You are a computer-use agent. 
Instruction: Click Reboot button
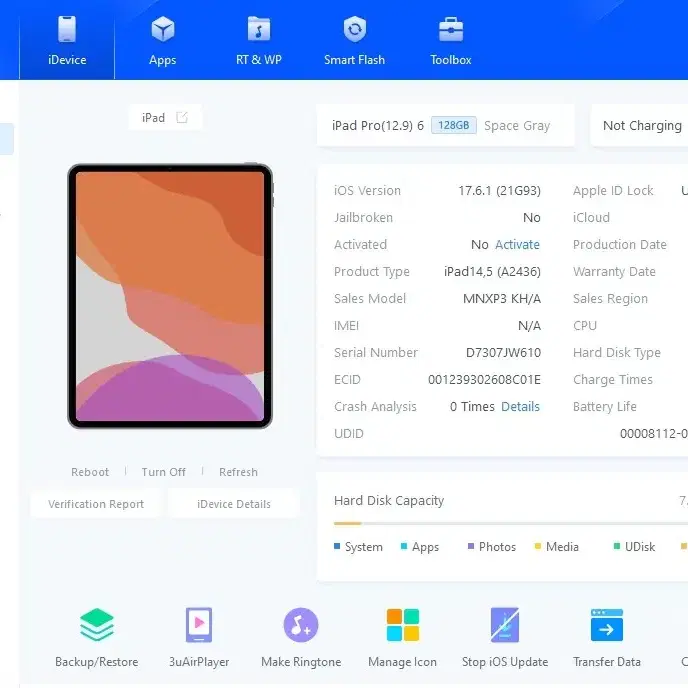point(90,472)
